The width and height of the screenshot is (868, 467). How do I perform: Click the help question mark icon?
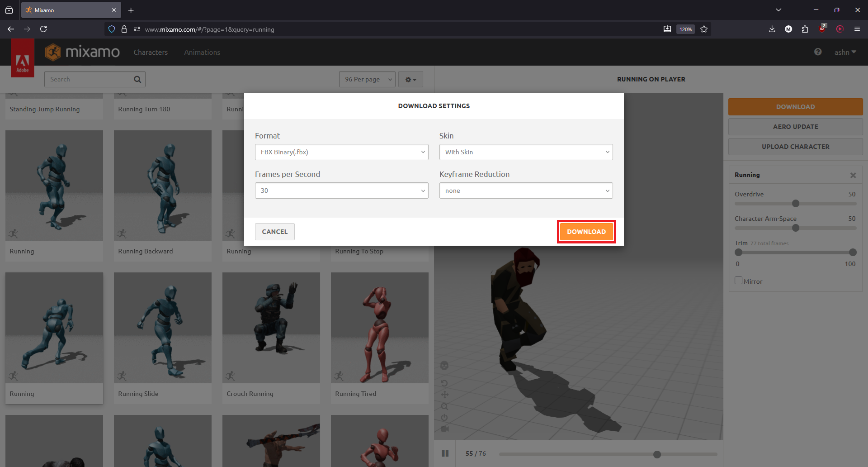click(x=818, y=52)
